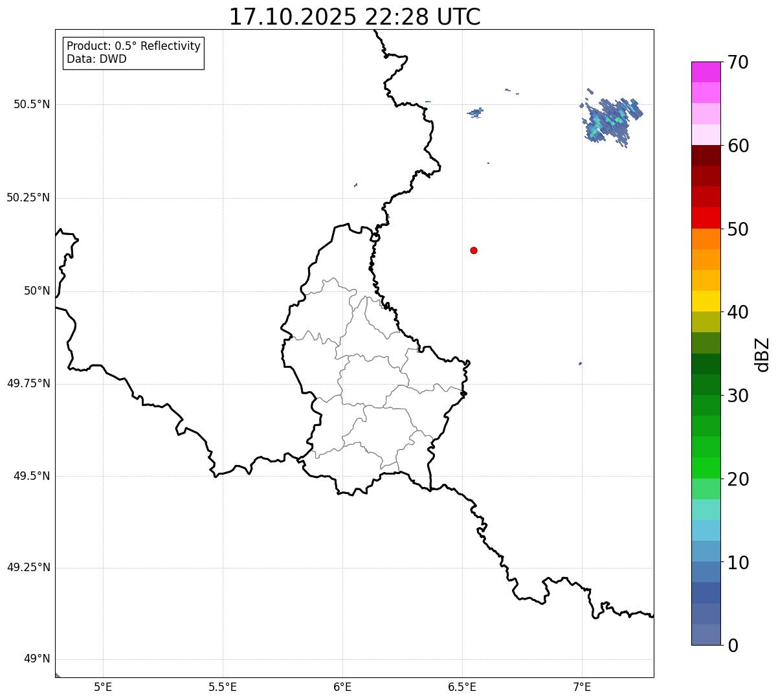Click the magenta top colorbar segment

706,72
